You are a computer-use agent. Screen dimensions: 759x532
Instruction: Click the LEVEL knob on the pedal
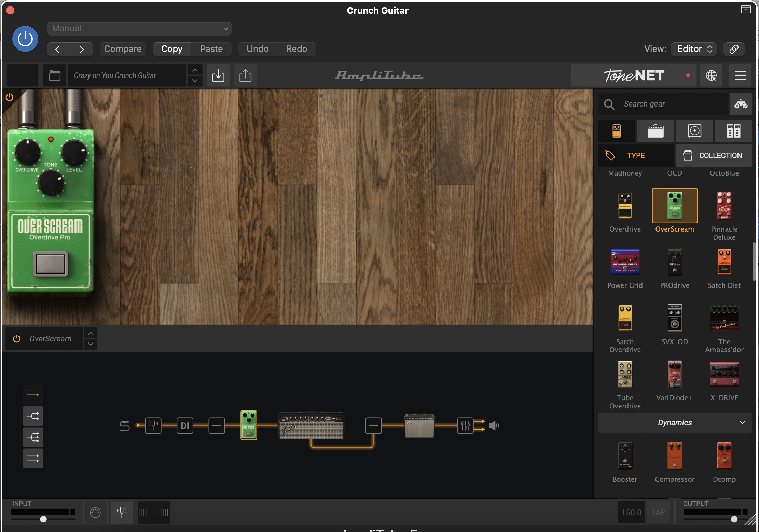pyautogui.click(x=74, y=152)
